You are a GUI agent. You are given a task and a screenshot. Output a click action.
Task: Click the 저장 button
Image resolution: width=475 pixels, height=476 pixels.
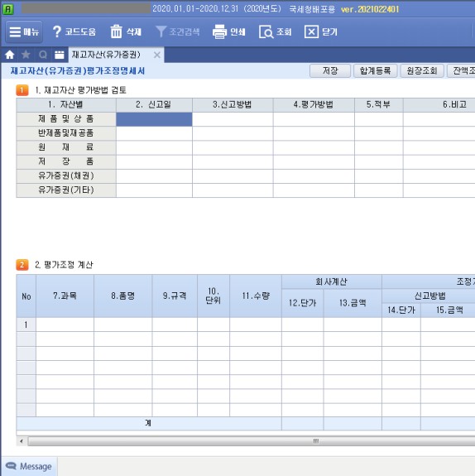[x=330, y=71]
